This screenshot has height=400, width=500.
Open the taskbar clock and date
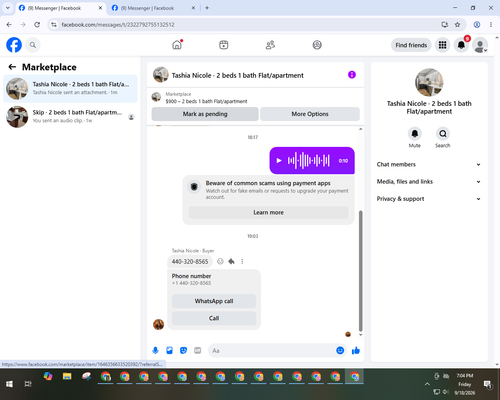[465, 384]
